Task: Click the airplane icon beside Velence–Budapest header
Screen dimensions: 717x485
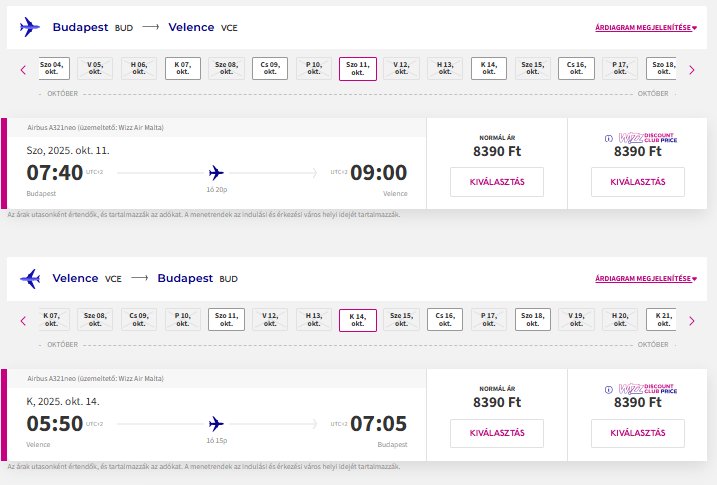Action: tap(30, 278)
